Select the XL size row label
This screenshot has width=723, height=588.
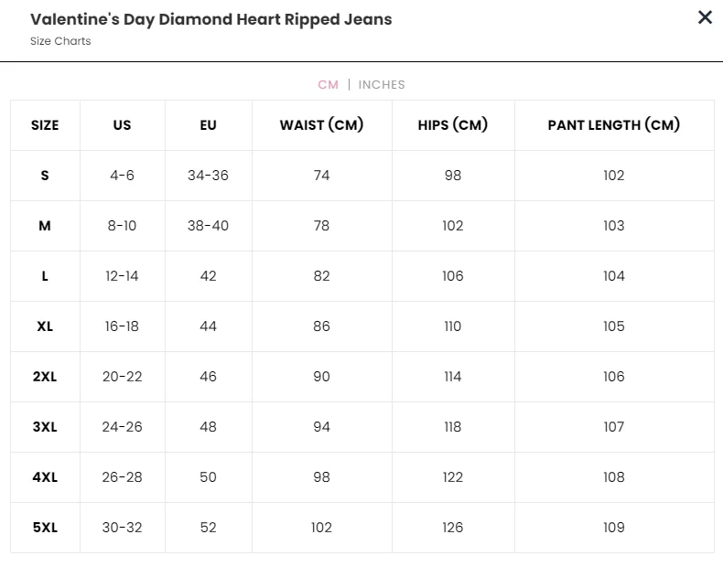click(45, 326)
